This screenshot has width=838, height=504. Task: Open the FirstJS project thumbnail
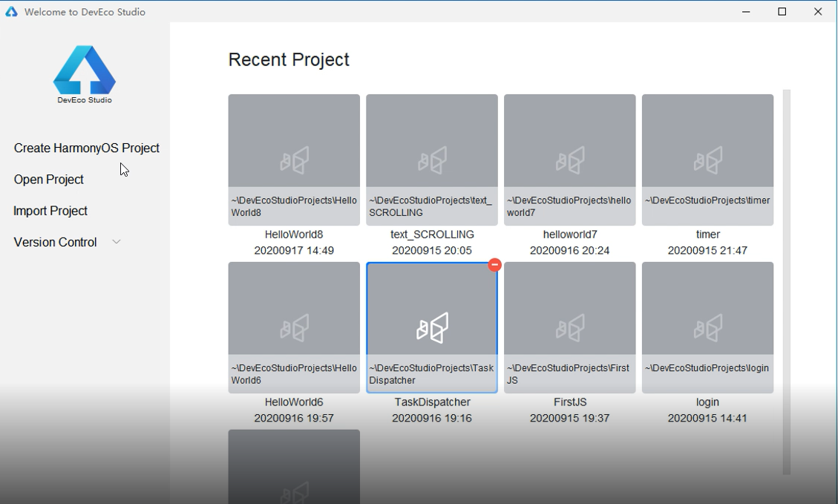point(570,327)
